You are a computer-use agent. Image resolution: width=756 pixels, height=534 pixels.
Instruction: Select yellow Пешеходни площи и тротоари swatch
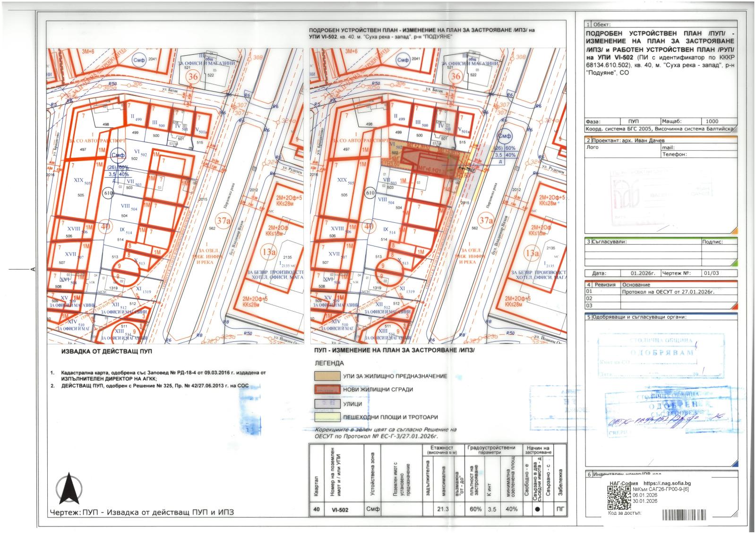point(327,417)
